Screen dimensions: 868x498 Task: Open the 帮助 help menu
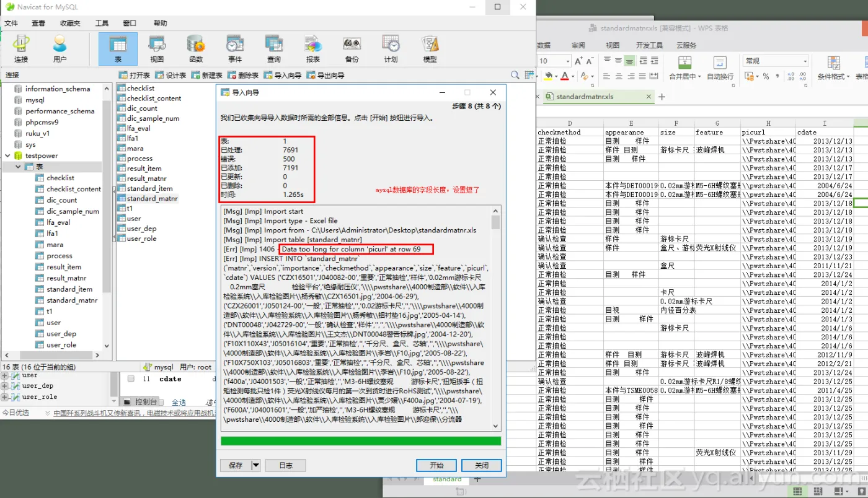point(160,23)
